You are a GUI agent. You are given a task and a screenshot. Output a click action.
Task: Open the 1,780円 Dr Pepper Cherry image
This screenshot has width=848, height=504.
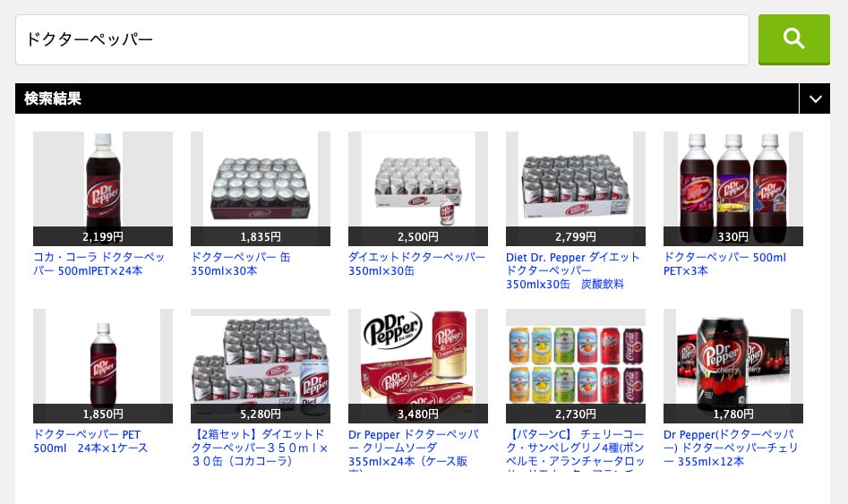point(732,365)
